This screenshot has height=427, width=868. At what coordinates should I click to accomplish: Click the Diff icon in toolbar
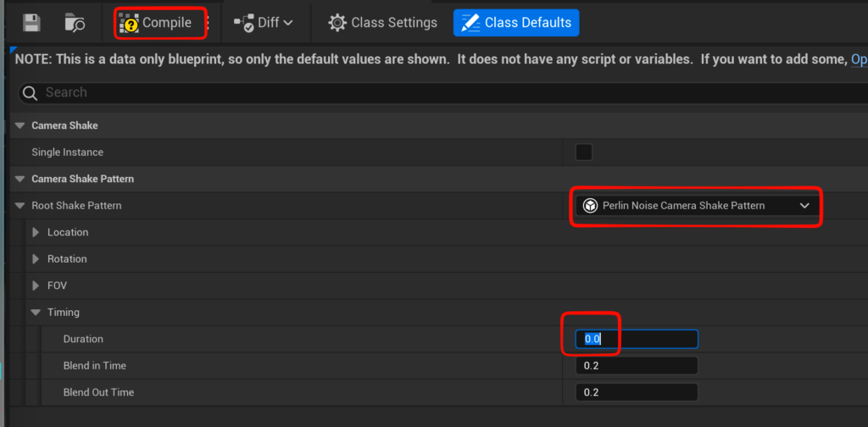[244, 23]
